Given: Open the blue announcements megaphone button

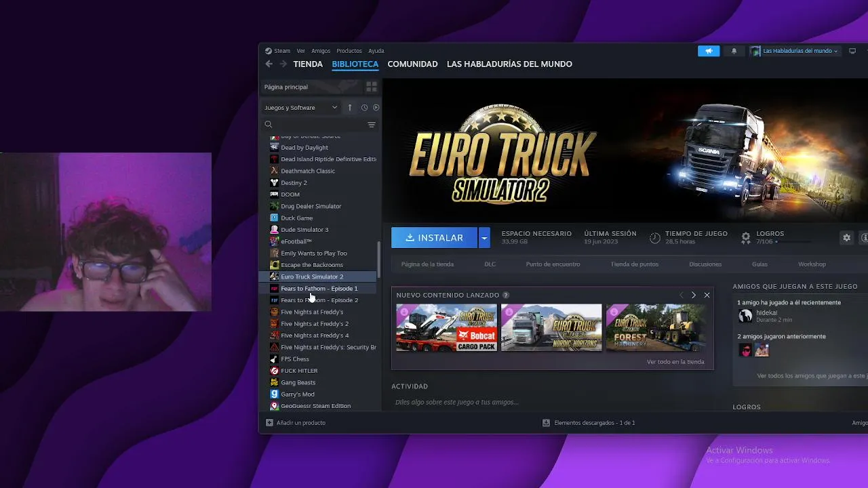Looking at the screenshot, I should tap(709, 51).
